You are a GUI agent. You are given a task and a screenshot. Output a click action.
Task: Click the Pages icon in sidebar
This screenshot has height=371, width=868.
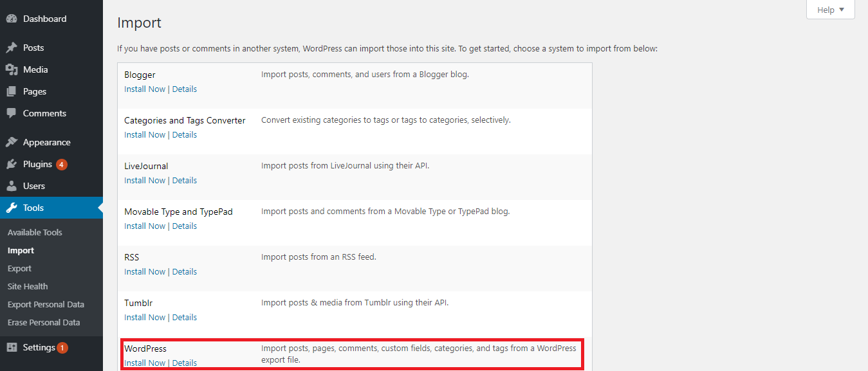[x=12, y=91]
